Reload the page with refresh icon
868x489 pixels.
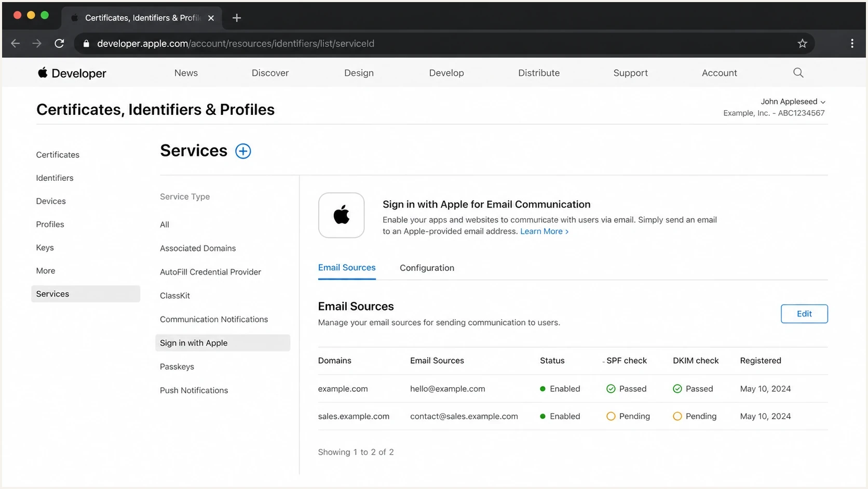59,44
